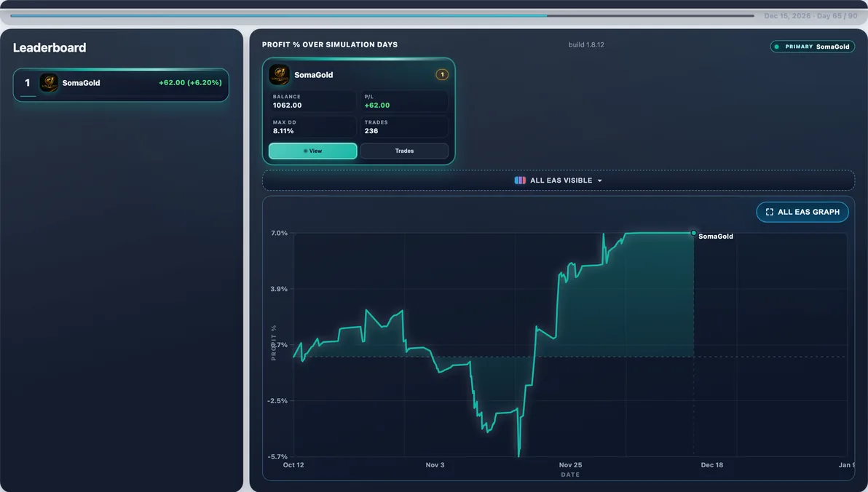Click the MAX DD value 8.11%
The width and height of the screenshot is (868, 492).
click(x=283, y=131)
